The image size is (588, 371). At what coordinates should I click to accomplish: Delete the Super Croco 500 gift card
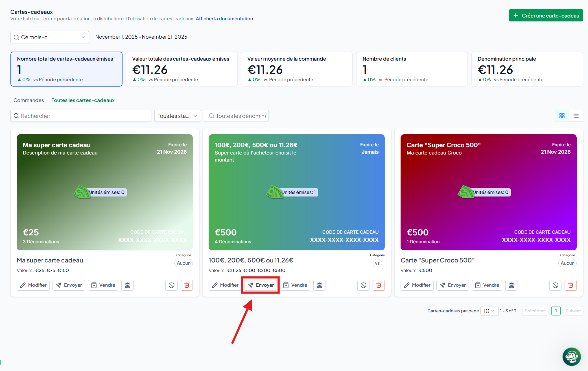point(570,285)
